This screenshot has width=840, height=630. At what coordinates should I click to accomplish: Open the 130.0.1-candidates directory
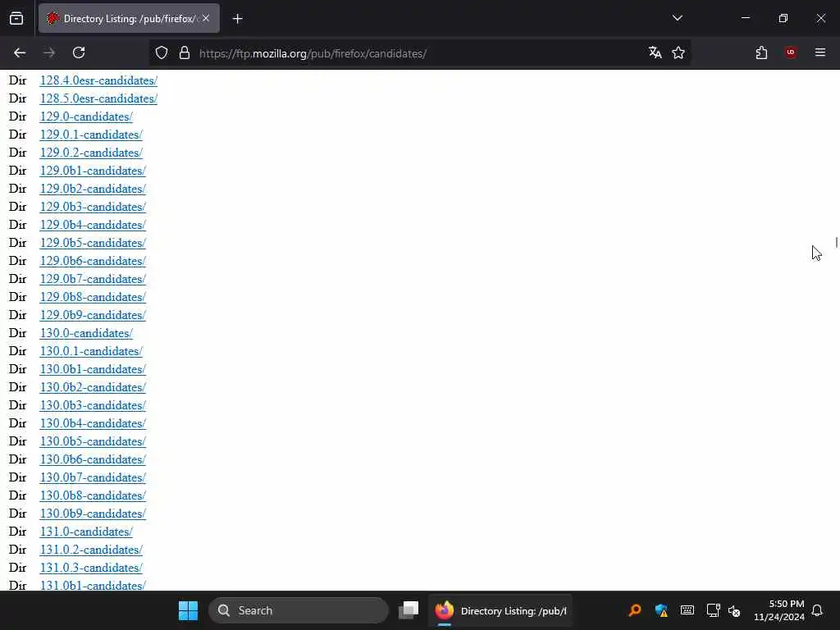tap(91, 351)
